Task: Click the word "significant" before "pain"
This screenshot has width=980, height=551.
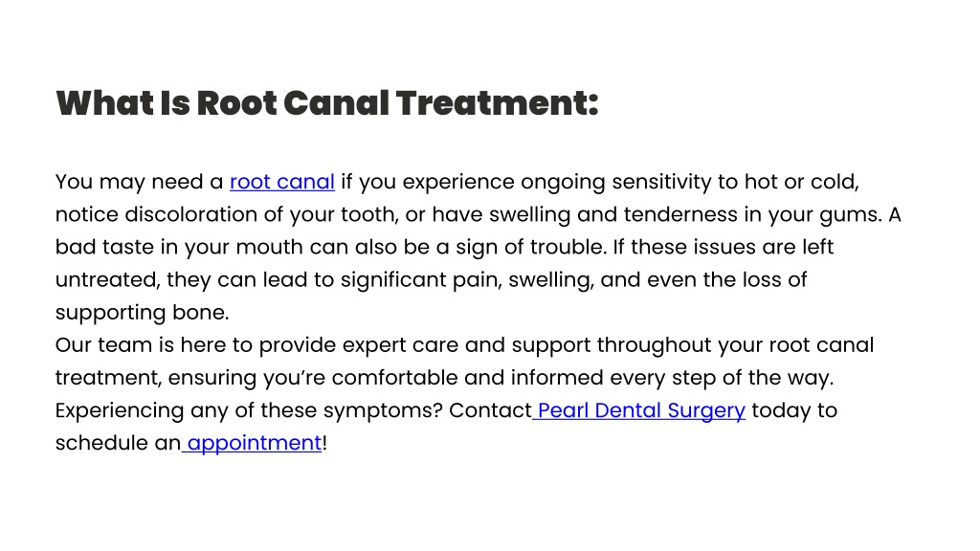Action: [393, 280]
